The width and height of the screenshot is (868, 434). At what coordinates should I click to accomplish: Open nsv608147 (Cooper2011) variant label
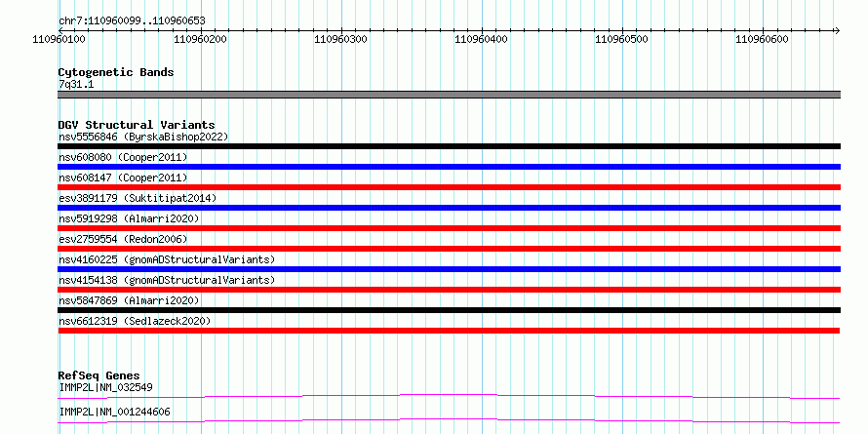click(123, 178)
